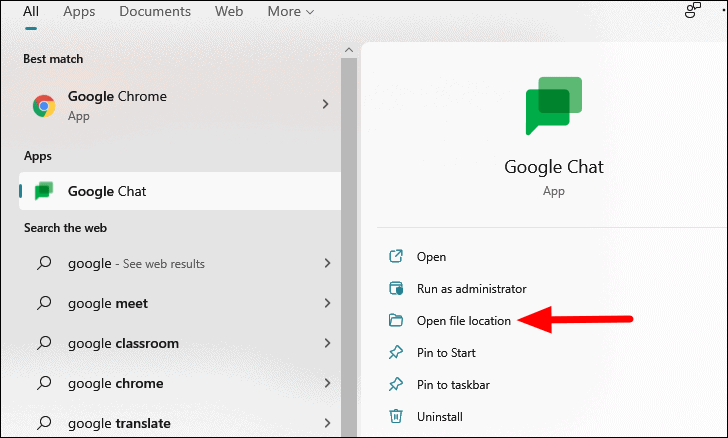Viewport: 728px width, 438px height.
Task: Click the Google Chat icon in Apps list
Action: [x=44, y=191]
